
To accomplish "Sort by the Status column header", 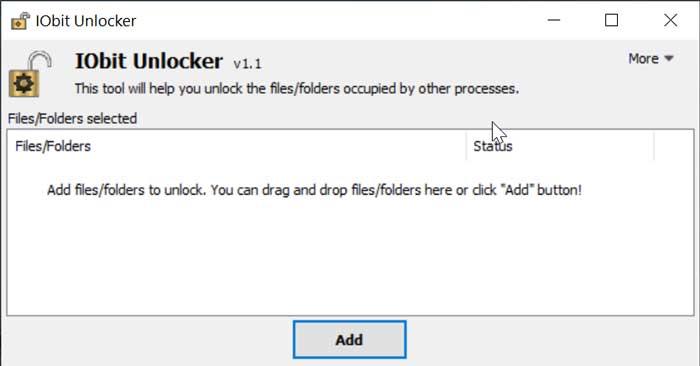I will (x=560, y=146).
